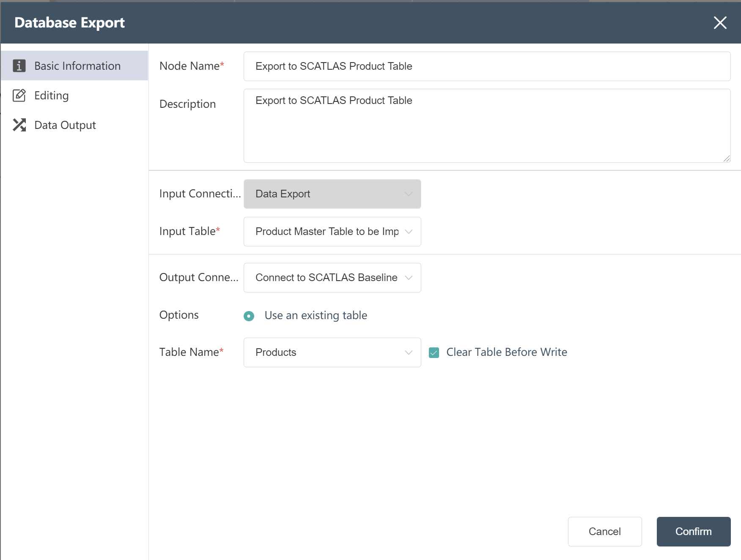Screen dimensions: 741x560
Task: Click the Node Name label
Action: click(192, 66)
